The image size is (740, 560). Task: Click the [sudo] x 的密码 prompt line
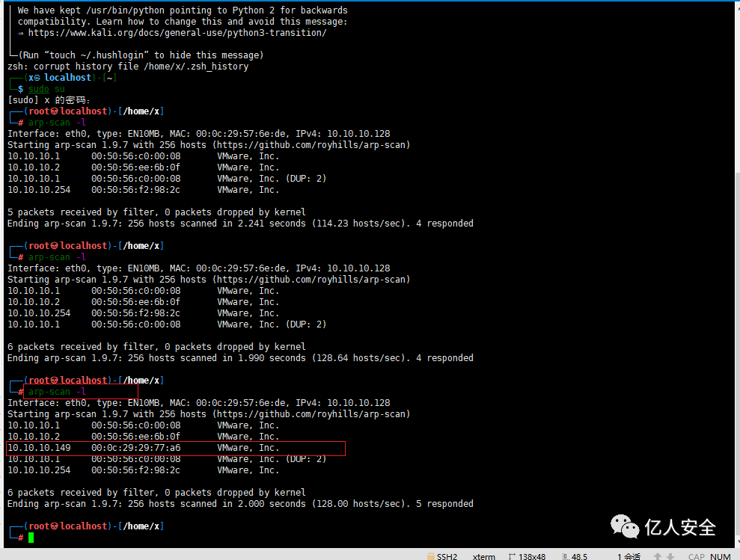point(49,100)
